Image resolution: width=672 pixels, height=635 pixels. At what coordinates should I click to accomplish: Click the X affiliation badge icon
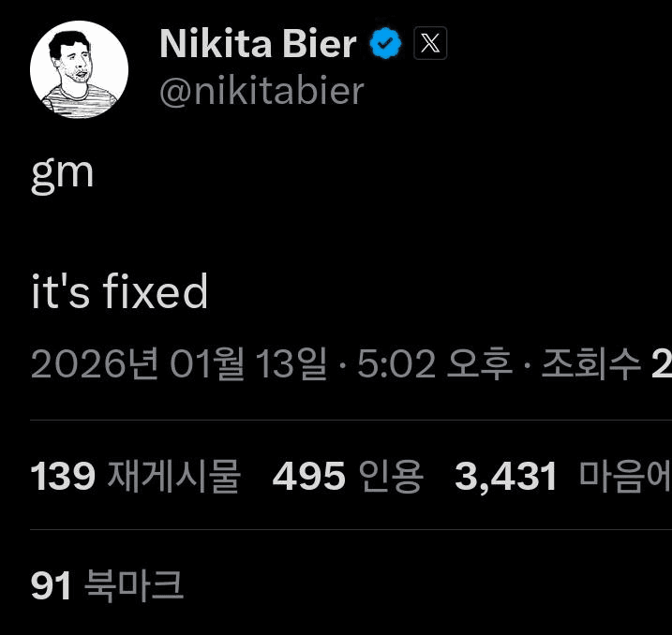[430, 43]
